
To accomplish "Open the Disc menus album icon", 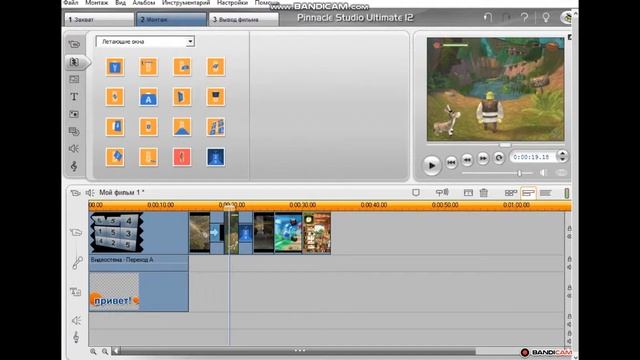I will click(x=74, y=131).
